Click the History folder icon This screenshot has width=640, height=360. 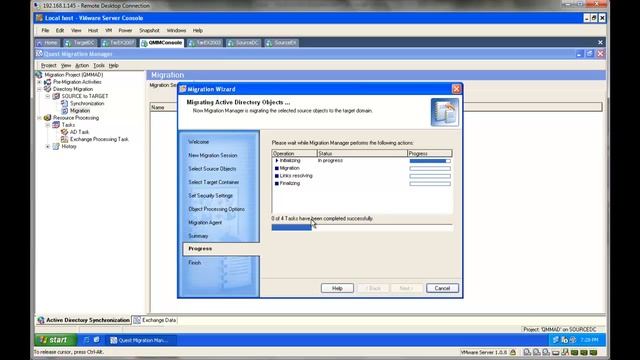coord(56,147)
